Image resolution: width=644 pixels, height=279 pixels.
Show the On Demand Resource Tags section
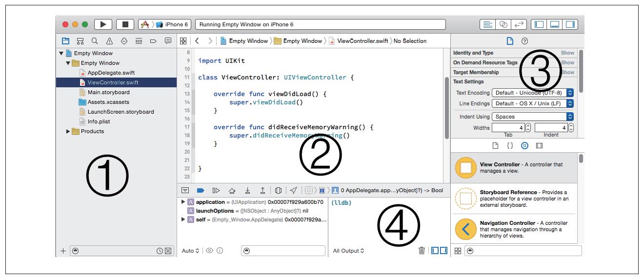pos(567,62)
